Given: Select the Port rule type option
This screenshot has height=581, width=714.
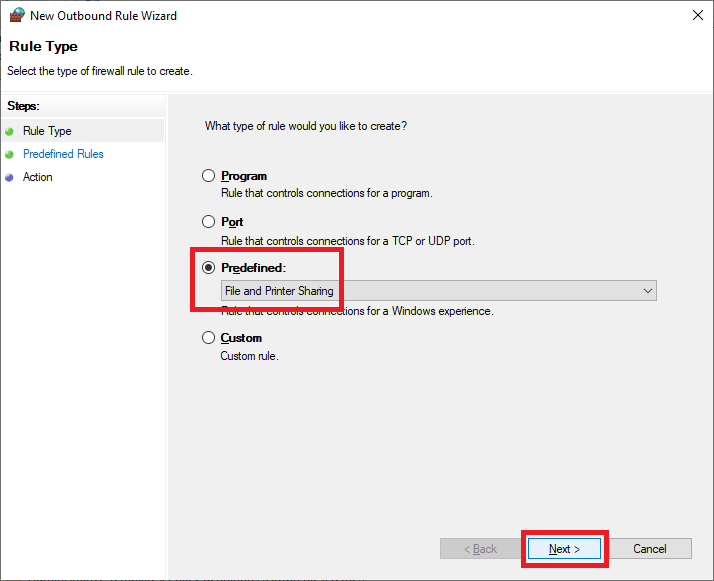Looking at the screenshot, I should 209,222.
